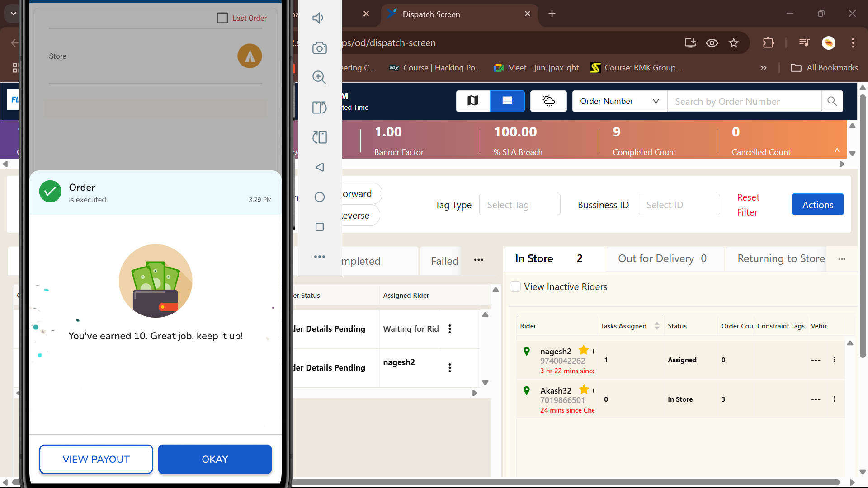Take emulator screenshot with camera icon
Image resolution: width=868 pixels, height=488 pixels.
coord(319,48)
